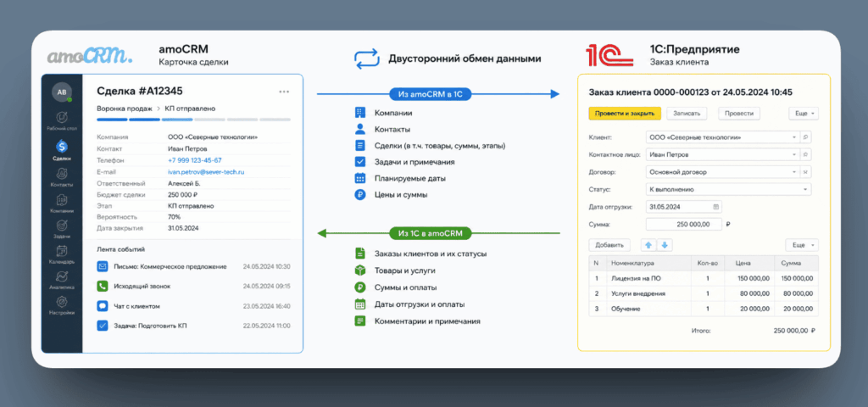This screenshot has width=868, height=407.
Task: Open Настройки in sidebar
Action: pos(62,305)
